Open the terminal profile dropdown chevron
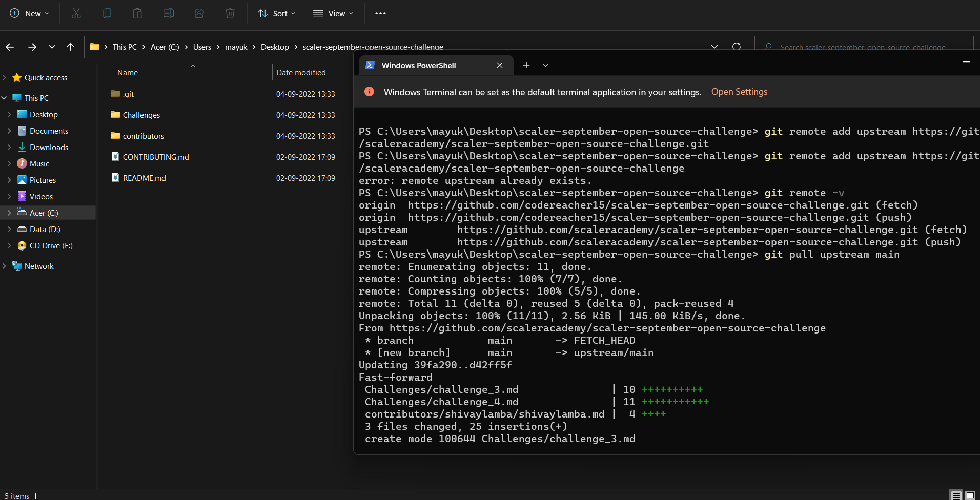The height and width of the screenshot is (500, 980). click(545, 65)
